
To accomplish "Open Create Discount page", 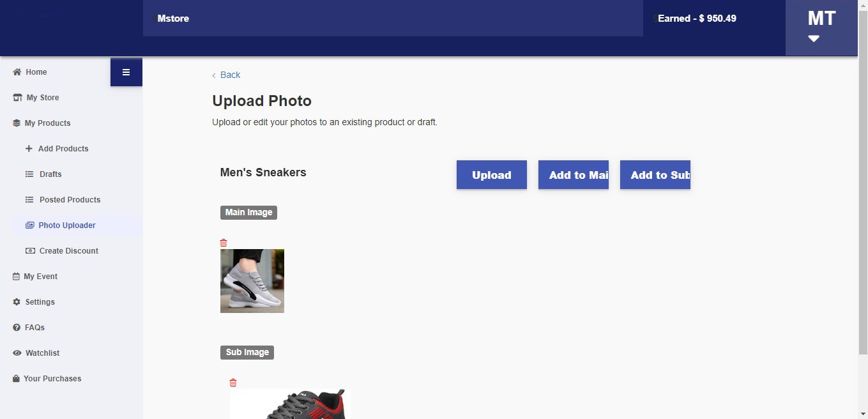I will click(68, 251).
